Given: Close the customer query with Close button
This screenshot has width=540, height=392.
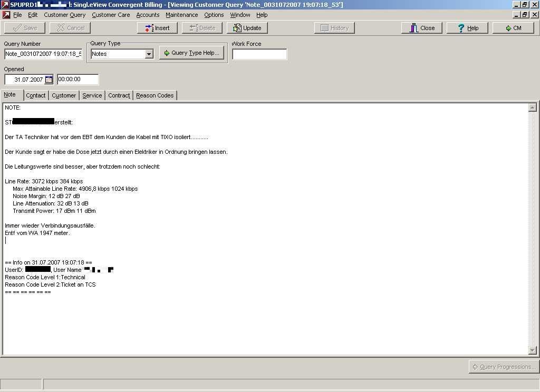Looking at the screenshot, I should point(422,28).
